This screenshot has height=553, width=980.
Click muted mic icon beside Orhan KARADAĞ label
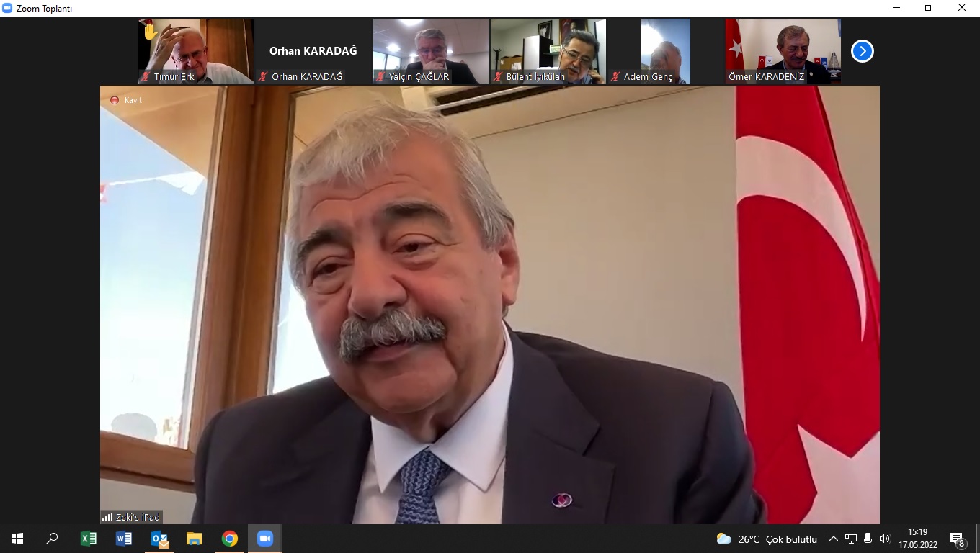[x=263, y=77]
